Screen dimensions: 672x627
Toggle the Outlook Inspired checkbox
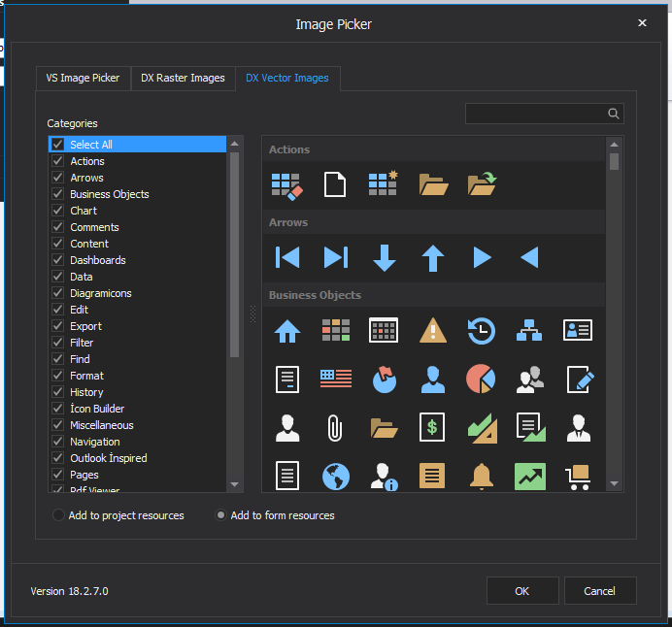[58, 458]
